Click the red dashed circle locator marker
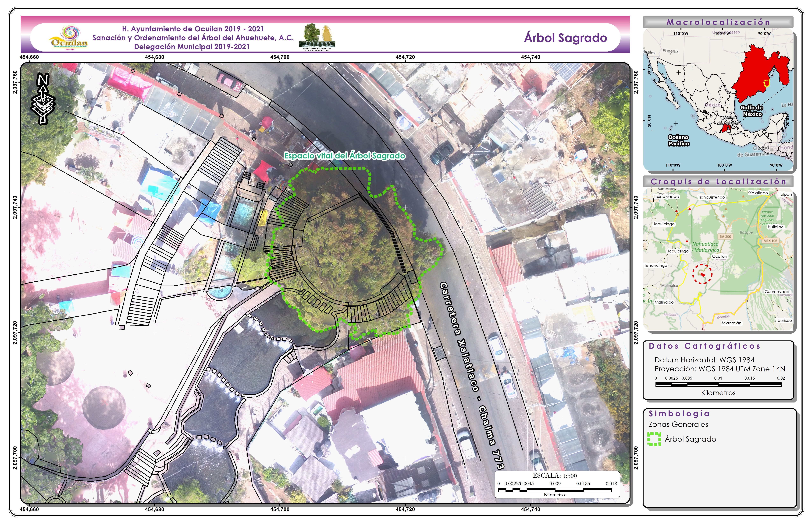The width and height of the screenshot is (812, 525). [702, 274]
